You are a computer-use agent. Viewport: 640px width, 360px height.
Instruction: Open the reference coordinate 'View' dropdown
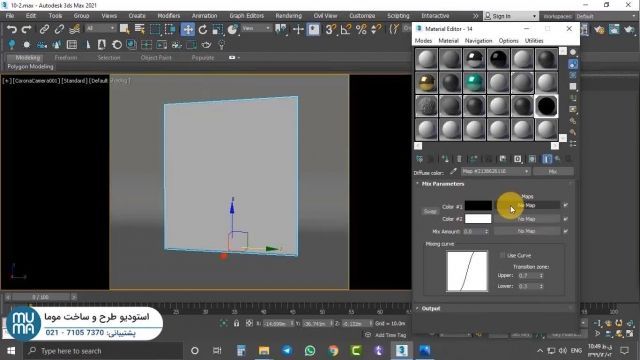click(x=256, y=28)
